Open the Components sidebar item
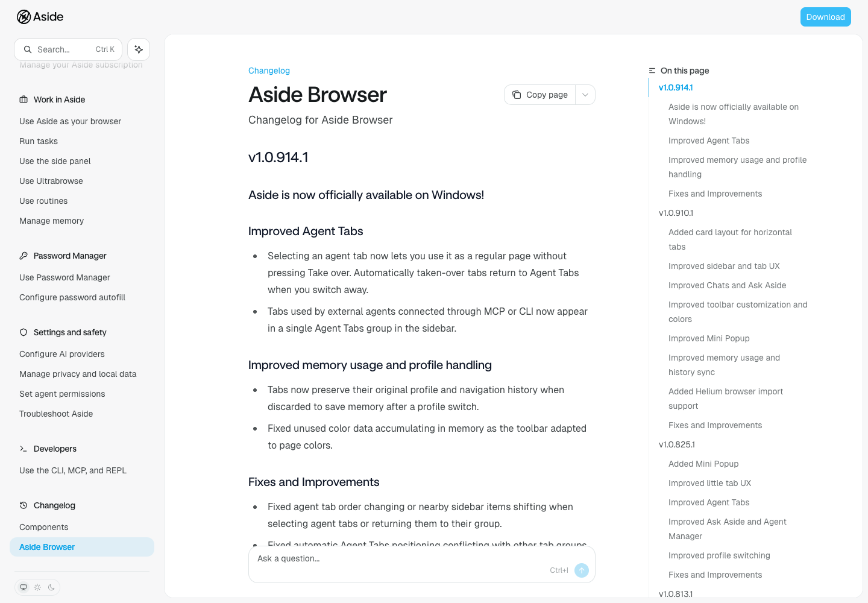 (44, 527)
